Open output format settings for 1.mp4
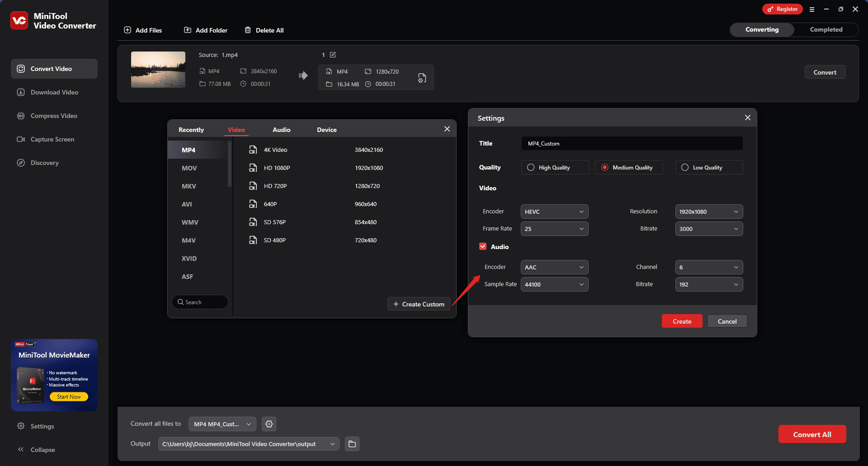The image size is (868, 466). click(x=422, y=78)
